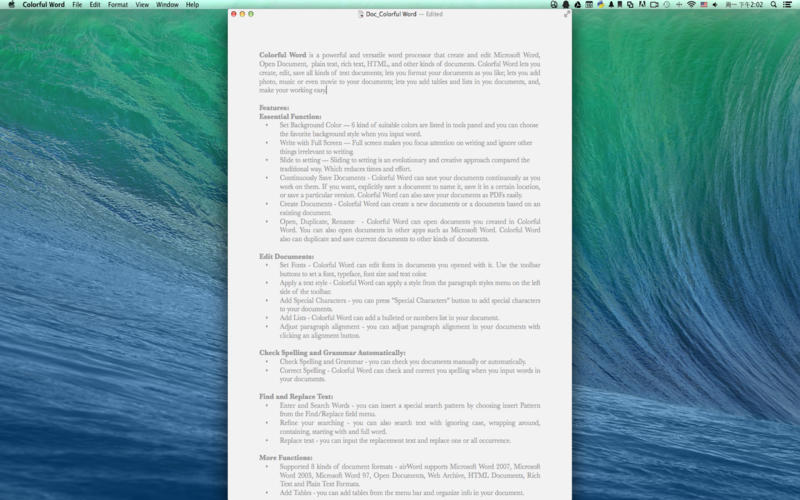Click the US flag input source icon
800x500 pixels.
click(705, 5)
